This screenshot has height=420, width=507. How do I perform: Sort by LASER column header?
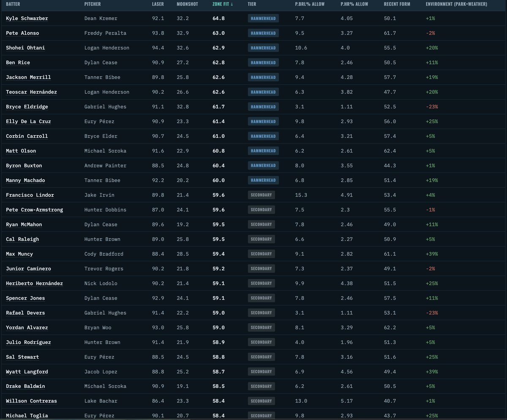point(158,4)
